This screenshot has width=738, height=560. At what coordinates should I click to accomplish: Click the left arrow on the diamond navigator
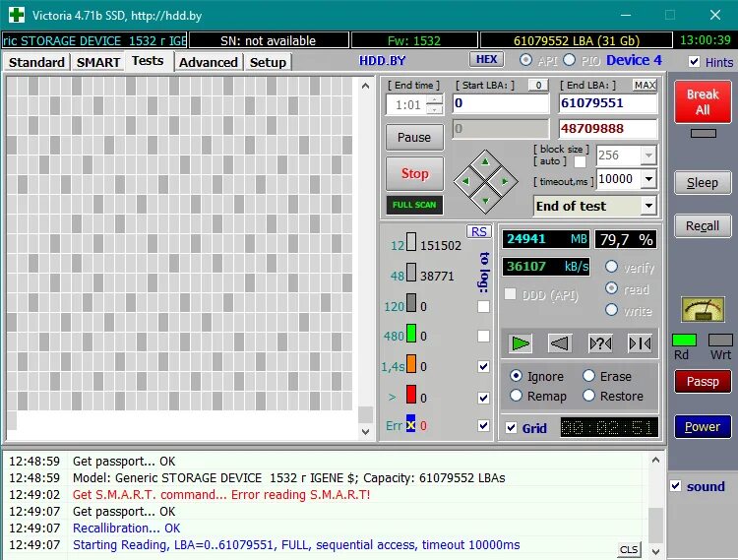click(x=465, y=181)
